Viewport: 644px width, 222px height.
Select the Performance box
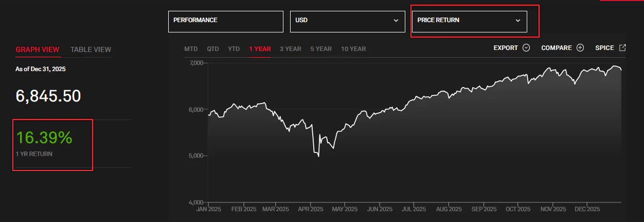click(226, 21)
